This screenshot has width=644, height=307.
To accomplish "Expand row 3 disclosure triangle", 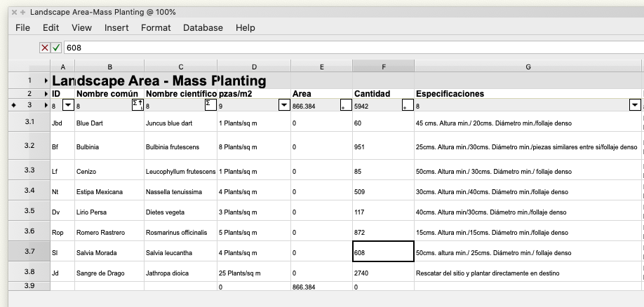I will click(46, 104).
